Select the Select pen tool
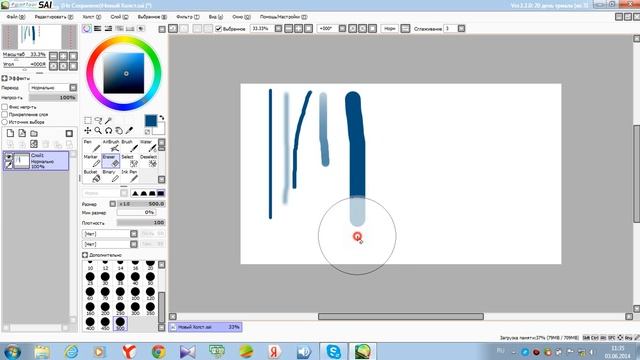640x360 pixels. [x=129, y=161]
